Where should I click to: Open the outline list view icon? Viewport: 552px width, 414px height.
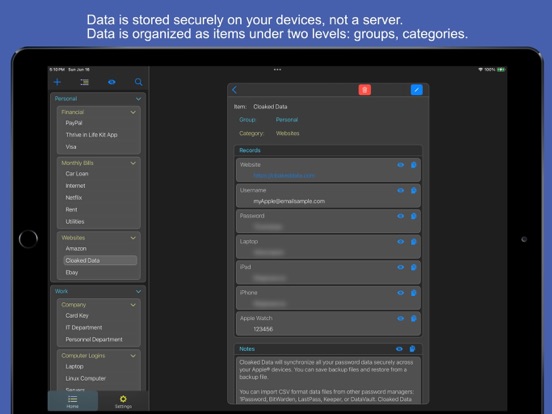(x=84, y=82)
